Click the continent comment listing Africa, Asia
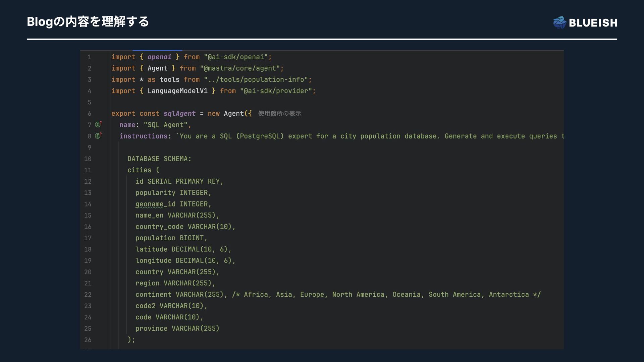644x362 pixels. pyautogui.click(x=386, y=295)
